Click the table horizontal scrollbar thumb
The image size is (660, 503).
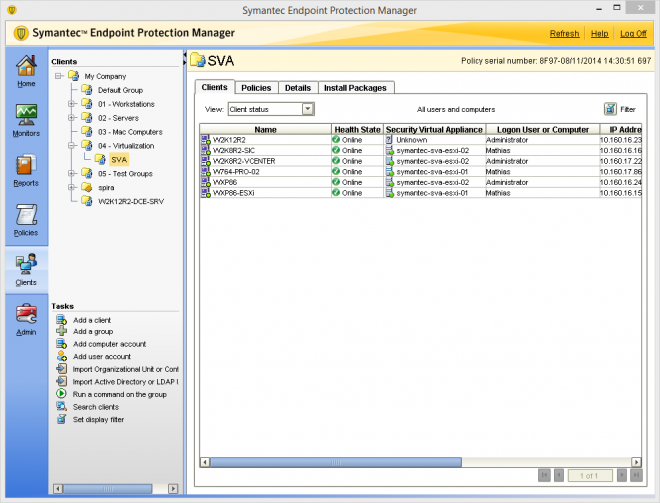336,462
